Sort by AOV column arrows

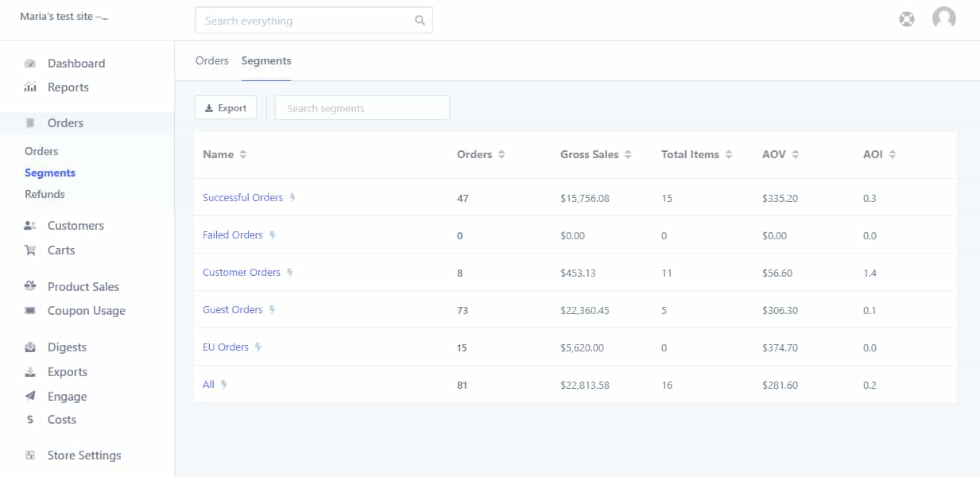pyautogui.click(x=795, y=155)
